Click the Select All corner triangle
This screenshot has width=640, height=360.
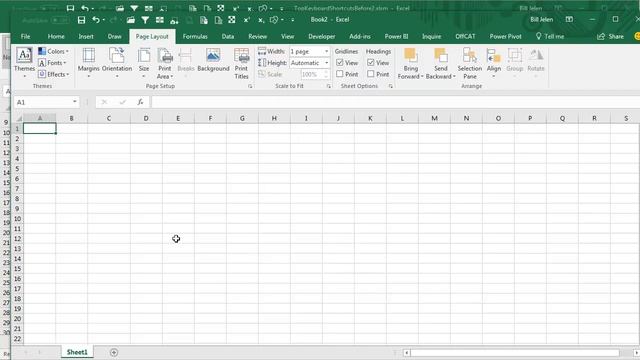pyautogui.click(x=19, y=118)
